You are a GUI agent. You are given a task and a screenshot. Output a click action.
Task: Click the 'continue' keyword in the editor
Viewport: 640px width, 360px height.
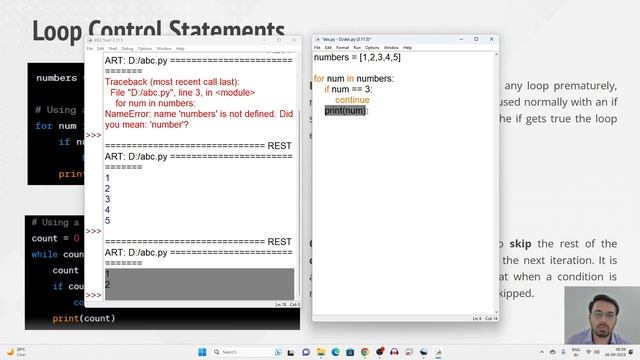[352, 100]
